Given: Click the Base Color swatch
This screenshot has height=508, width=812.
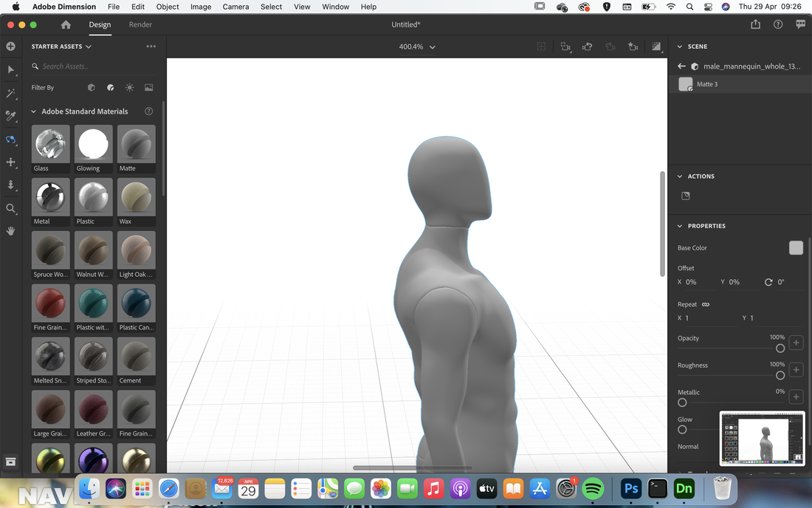Looking at the screenshot, I should (x=796, y=248).
